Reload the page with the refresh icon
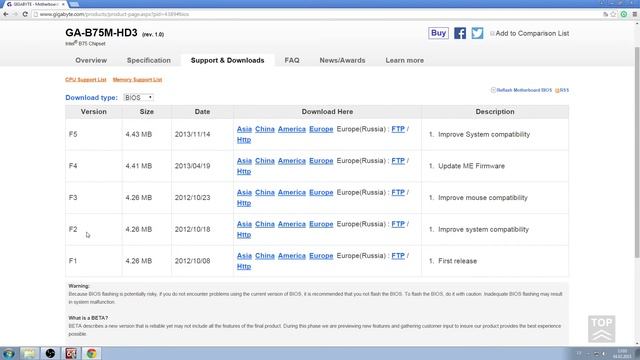This screenshot has height=360, width=640. (x=25, y=14)
